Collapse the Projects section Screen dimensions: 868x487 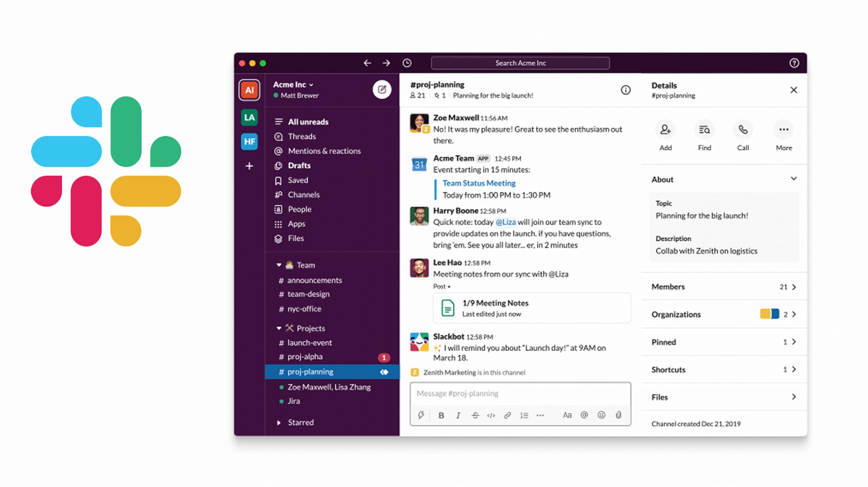pyautogui.click(x=279, y=328)
